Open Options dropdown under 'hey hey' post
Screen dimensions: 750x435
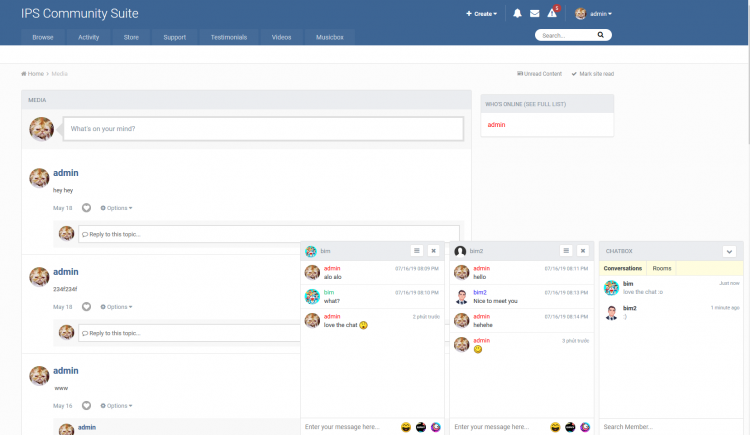[116, 208]
